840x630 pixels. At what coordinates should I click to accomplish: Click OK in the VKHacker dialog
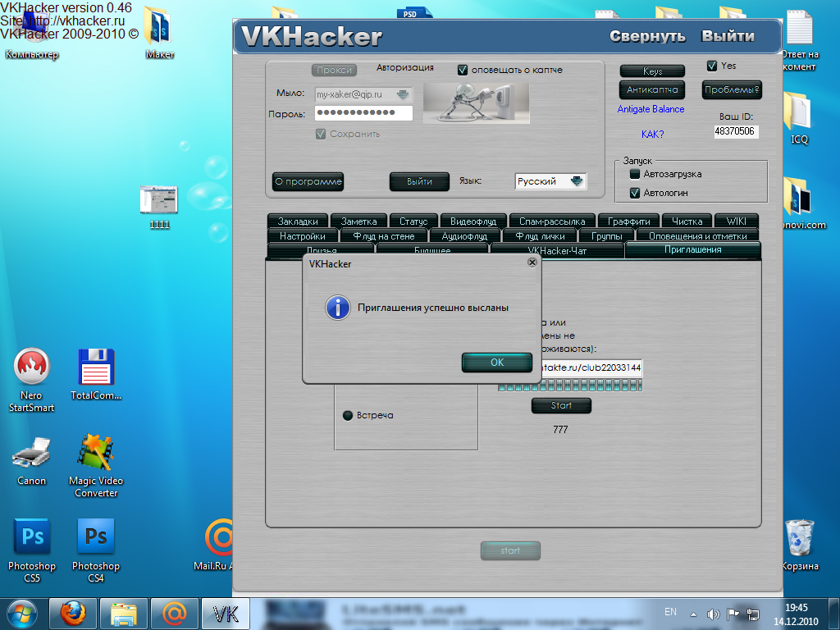pos(496,362)
